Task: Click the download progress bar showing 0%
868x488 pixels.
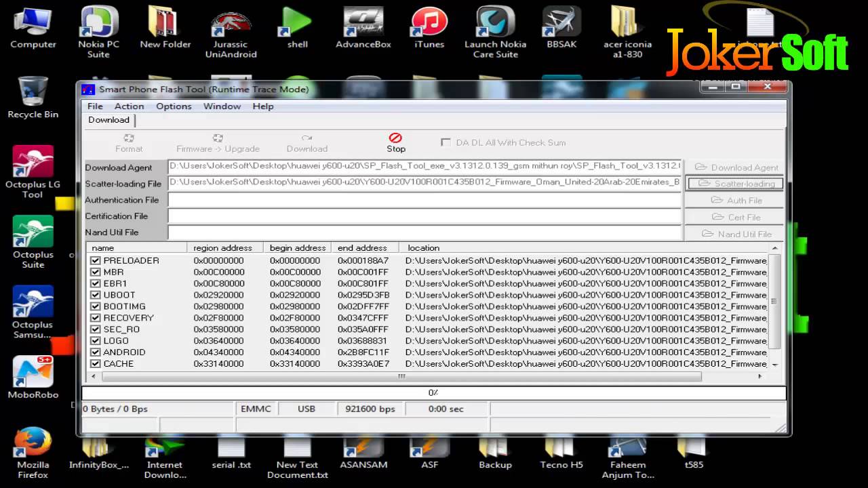Action: tap(434, 392)
